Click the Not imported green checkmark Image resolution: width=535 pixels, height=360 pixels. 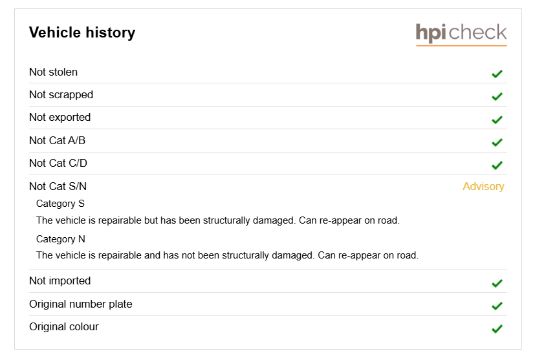tap(497, 283)
